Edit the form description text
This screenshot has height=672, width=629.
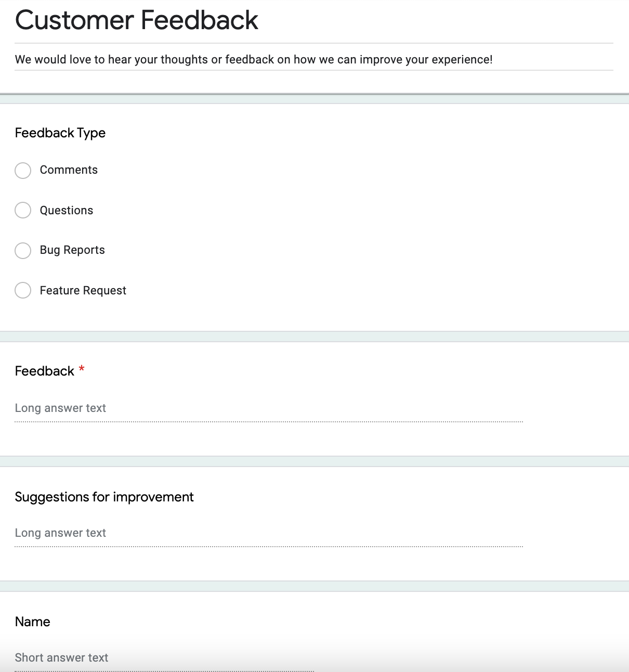coord(254,60)
